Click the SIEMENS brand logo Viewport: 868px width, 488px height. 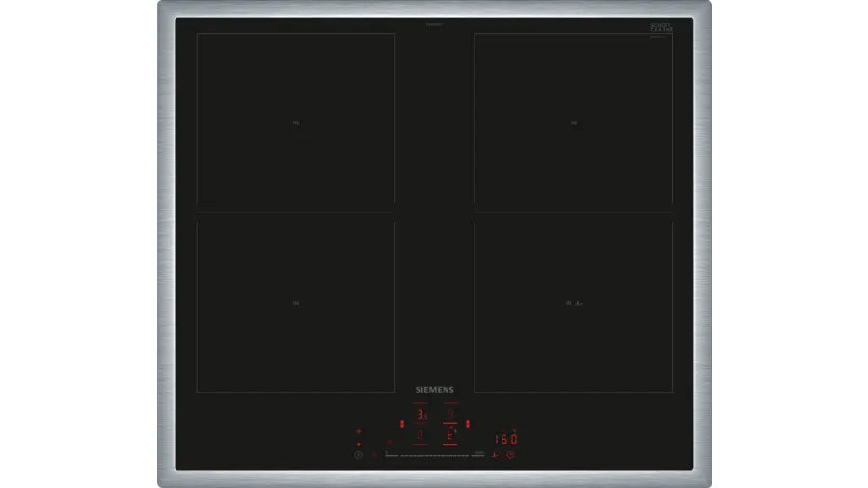434,390
